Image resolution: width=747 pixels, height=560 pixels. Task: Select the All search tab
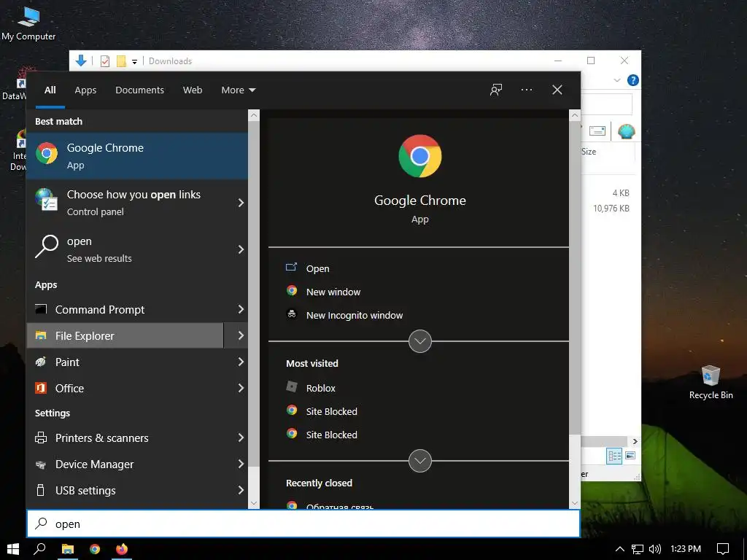click(50, 90)
